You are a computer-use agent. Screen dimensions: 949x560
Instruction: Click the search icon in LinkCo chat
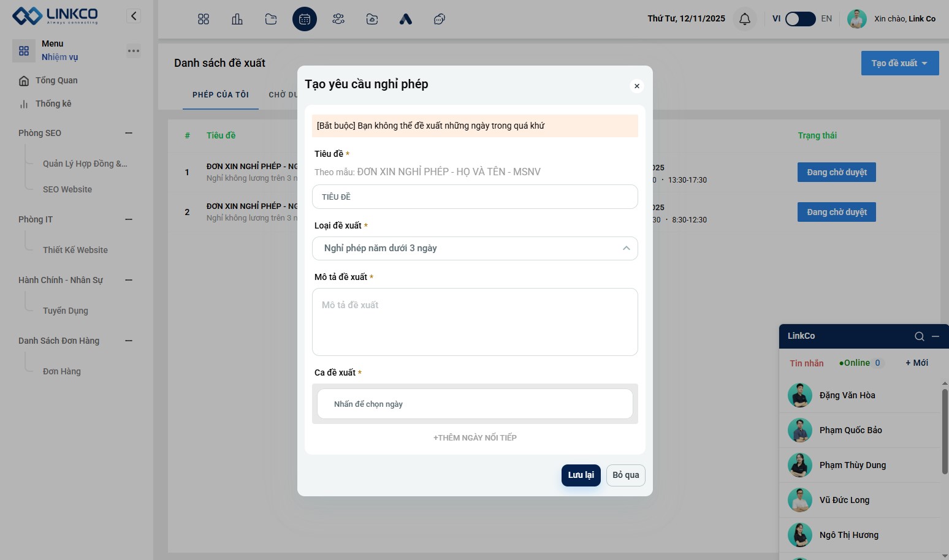(919, 336)
